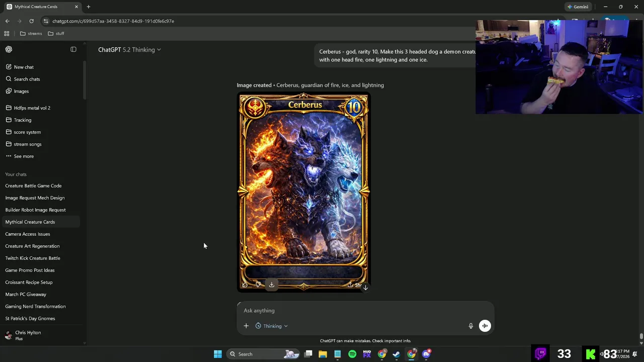Download the Cerberus image
This screenshot has width=644, height=362.
271,285
